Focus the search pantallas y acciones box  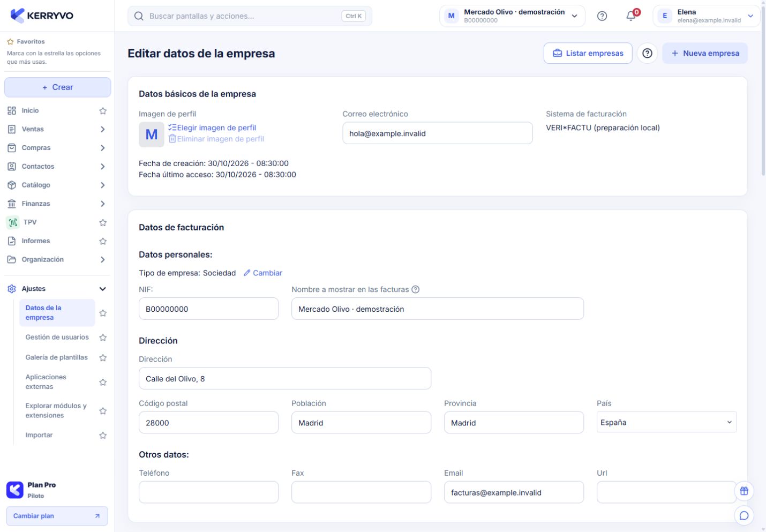coord(250,16)
